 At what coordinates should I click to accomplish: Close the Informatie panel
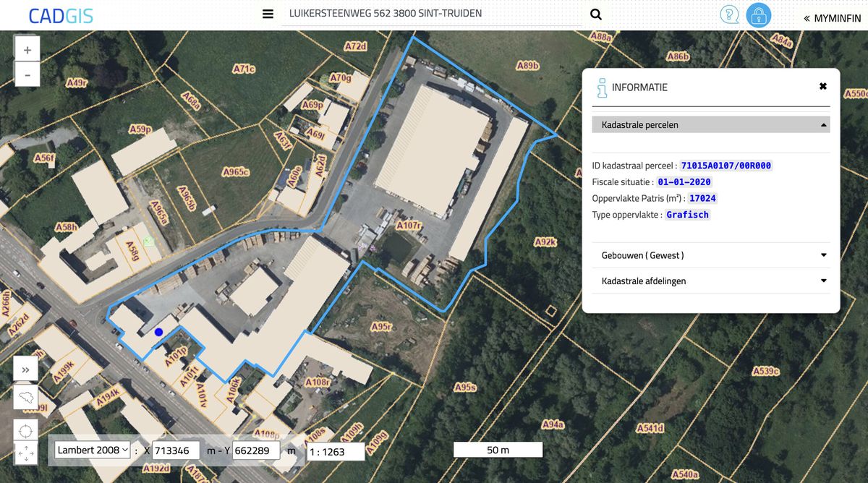[x=822, y=86]
